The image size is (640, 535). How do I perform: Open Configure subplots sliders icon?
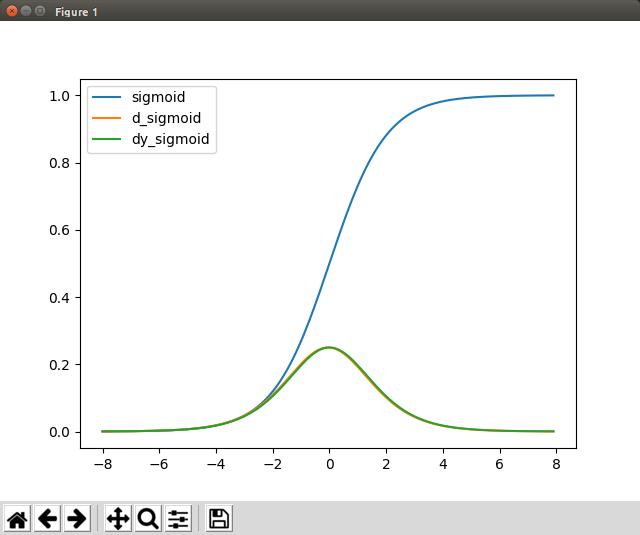(178, 519)
